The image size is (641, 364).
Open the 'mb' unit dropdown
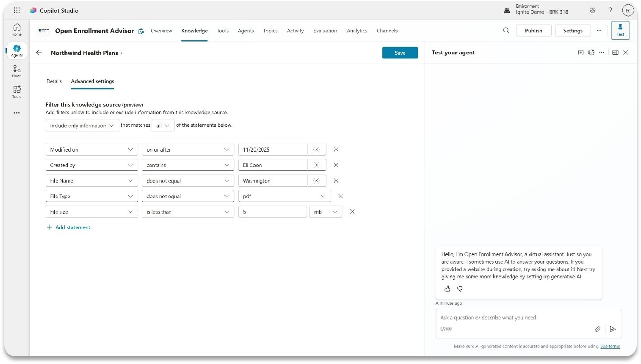[x=325, y=211]
